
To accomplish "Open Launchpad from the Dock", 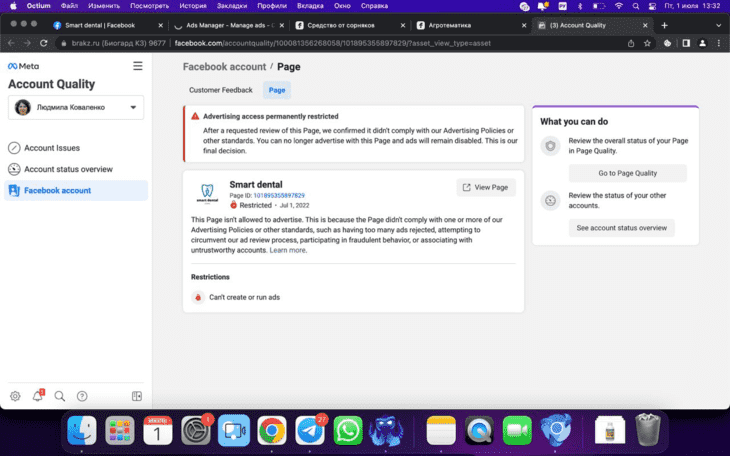I will click(x=120, y=430).
